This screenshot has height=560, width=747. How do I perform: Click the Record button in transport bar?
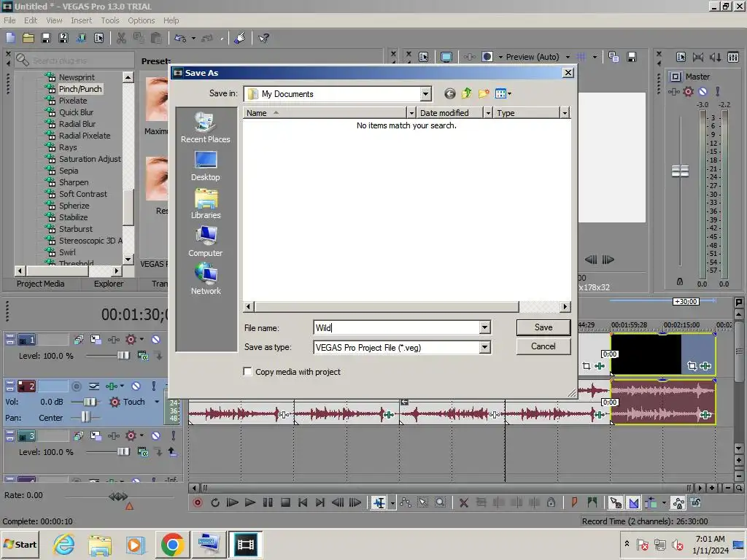pyautogui.click(x=197, y=502)
